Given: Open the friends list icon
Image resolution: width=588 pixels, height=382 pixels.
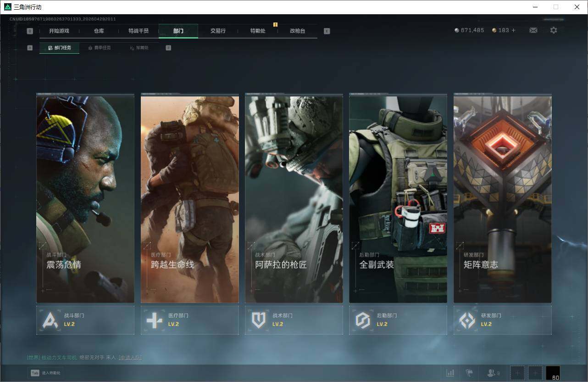Looking at the screenshot, I should tap(491, 373).
